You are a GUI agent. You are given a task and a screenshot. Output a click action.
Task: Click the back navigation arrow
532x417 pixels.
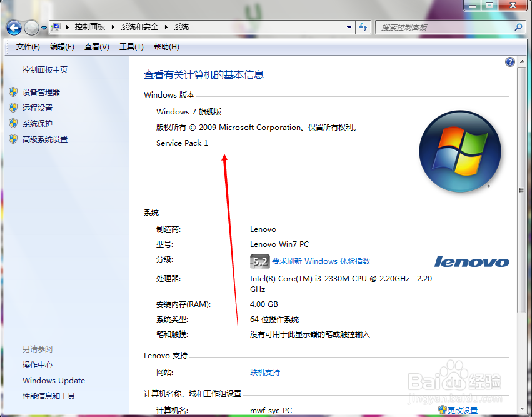point(13,27)
